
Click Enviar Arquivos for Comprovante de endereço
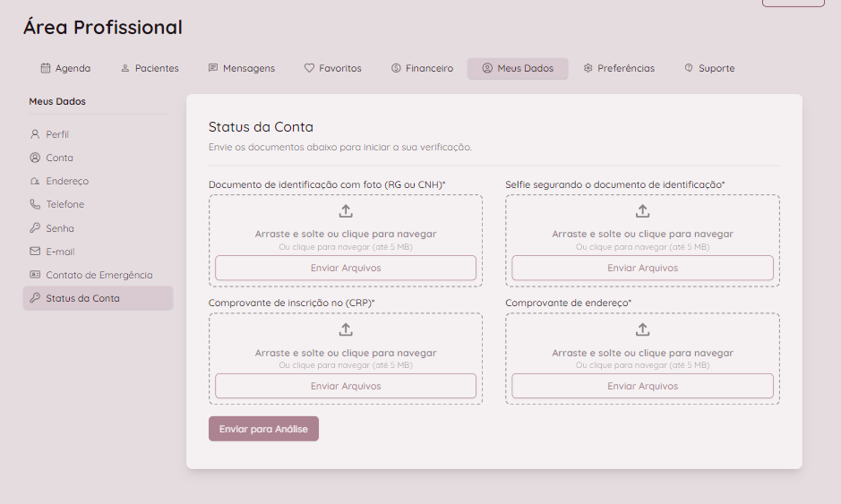(642, 386)
